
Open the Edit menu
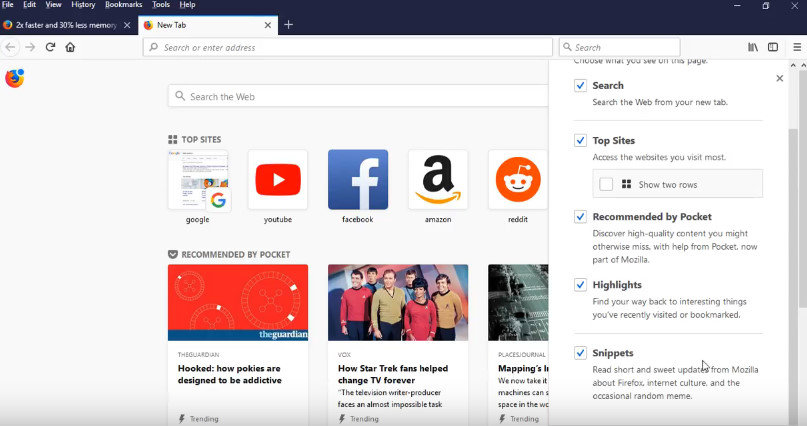coord(29,5)
